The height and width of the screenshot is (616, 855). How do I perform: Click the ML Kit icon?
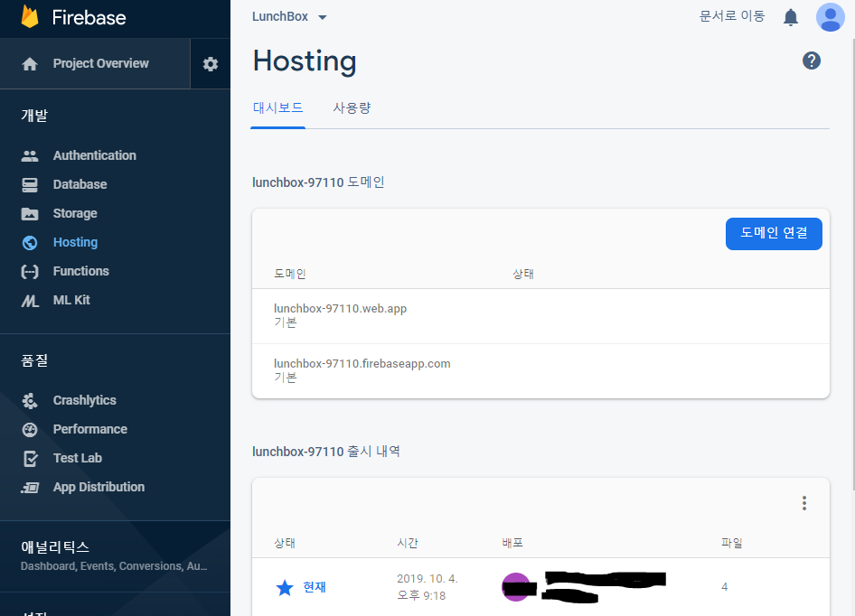30,301
